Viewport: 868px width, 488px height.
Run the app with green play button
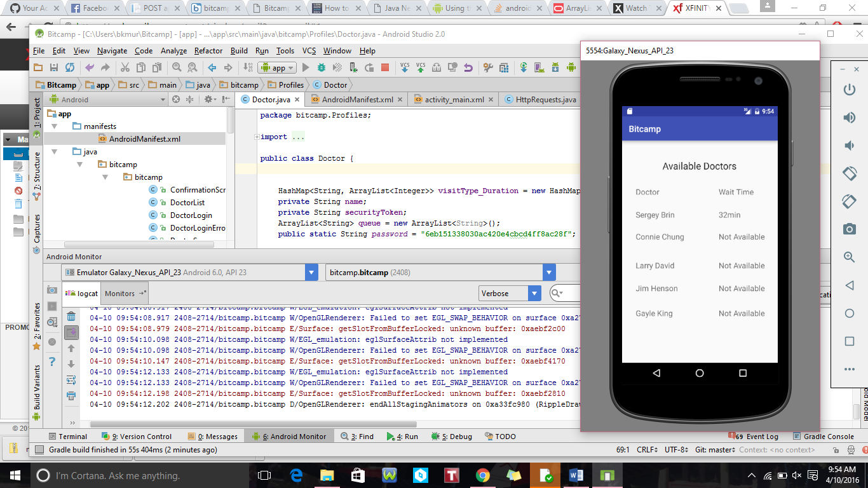pos(306,67)
